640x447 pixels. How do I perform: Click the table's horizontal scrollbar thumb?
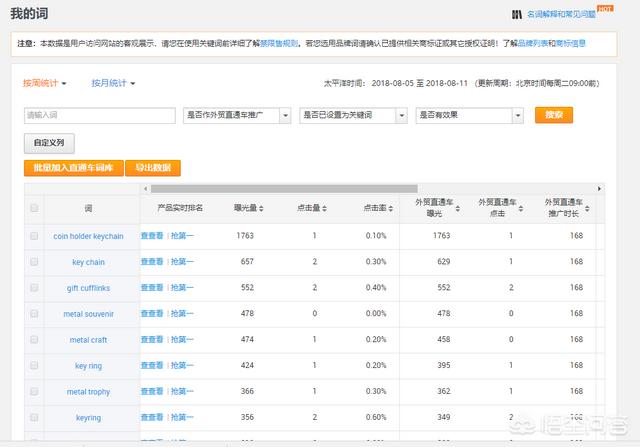[285, 188]
